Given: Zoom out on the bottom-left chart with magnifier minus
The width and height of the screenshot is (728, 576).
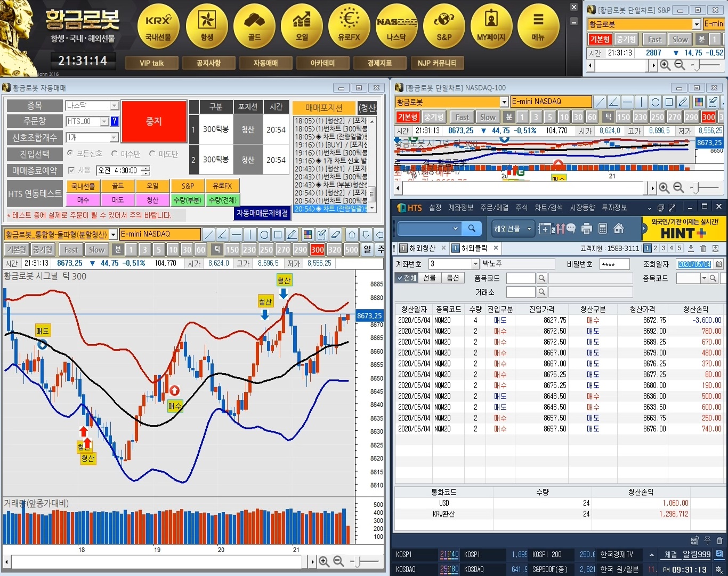Looking at the screenshot, I should 338,561.
